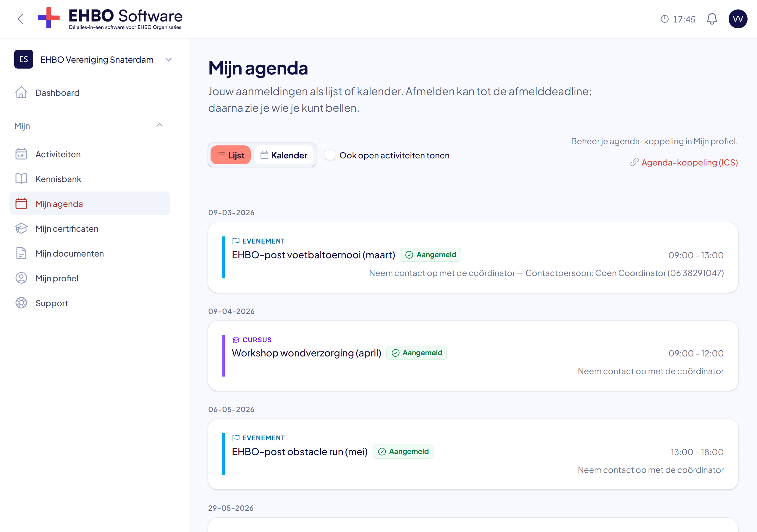The image size is (757, 532).
Task: Click the 09:00 – 12:00 time on Workshop card
Action: 696,353
